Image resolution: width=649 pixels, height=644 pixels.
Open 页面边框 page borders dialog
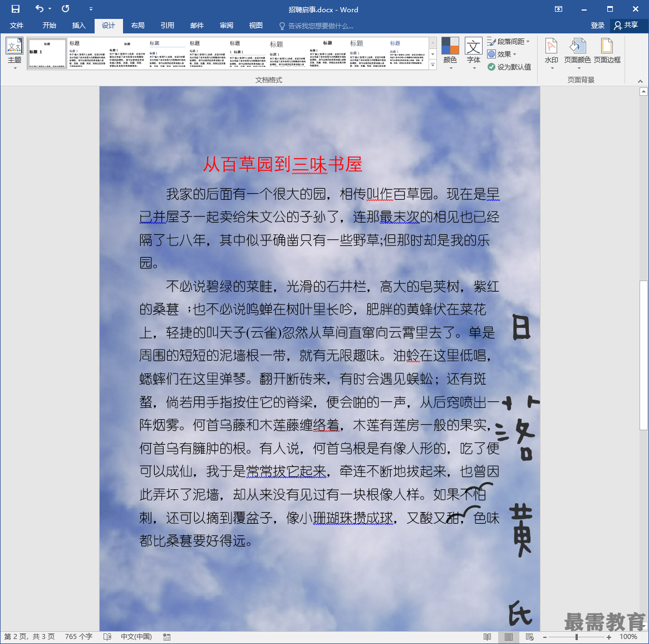pyautogui.click(x=607, y=51)
